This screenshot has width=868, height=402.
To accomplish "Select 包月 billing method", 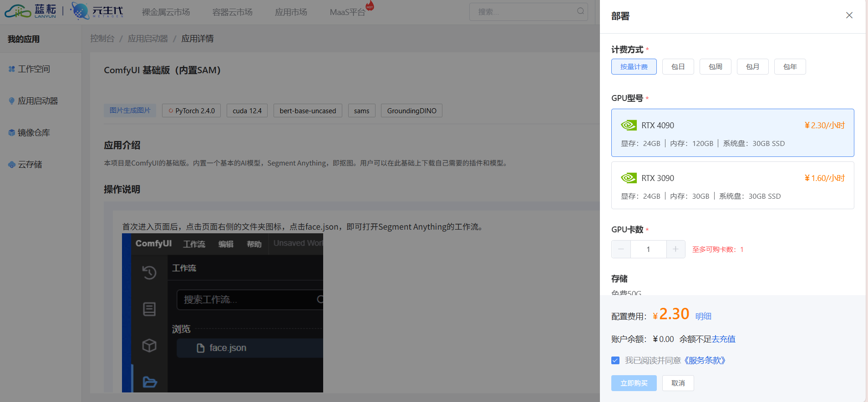I will tap(752, 67).
